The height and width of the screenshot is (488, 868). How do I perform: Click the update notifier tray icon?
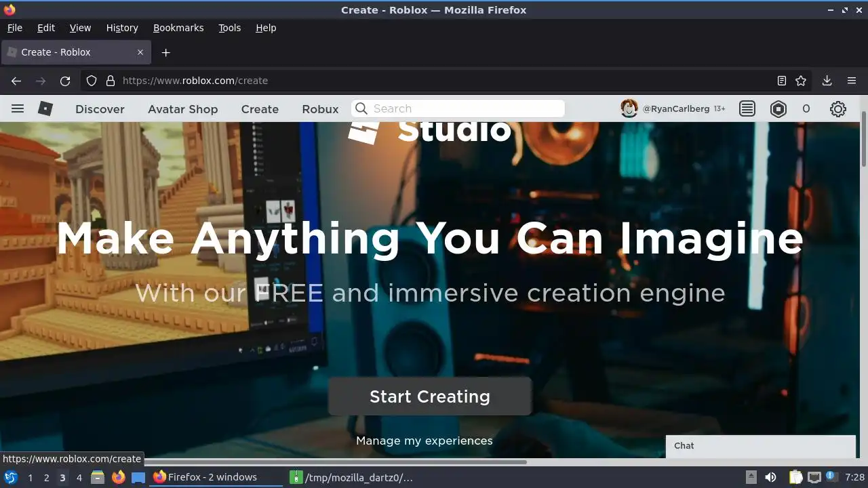[831, 477]
